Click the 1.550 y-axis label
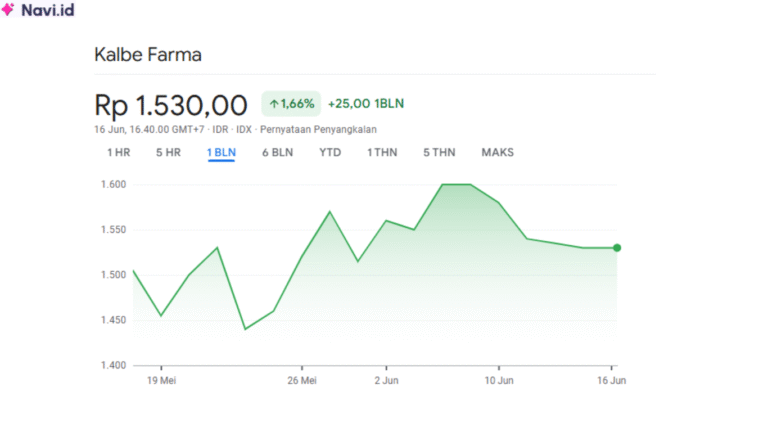Image resolution: width=768 pixels, height=432 pixels. (x=113, y=229)
